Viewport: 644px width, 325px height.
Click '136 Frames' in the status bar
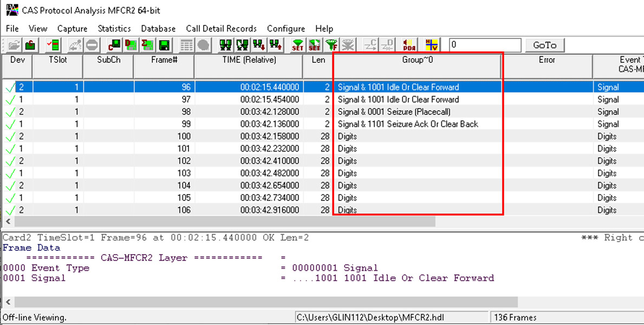coord(515,317)
